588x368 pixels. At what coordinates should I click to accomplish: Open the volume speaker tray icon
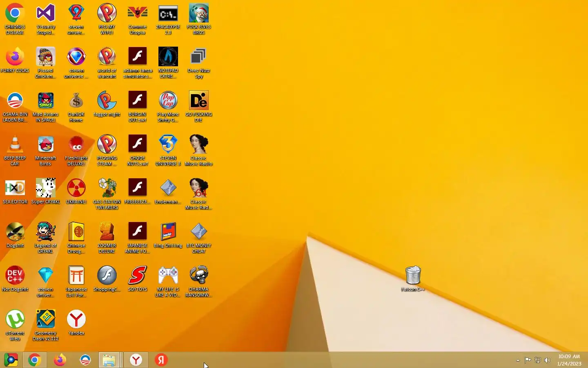547,360
